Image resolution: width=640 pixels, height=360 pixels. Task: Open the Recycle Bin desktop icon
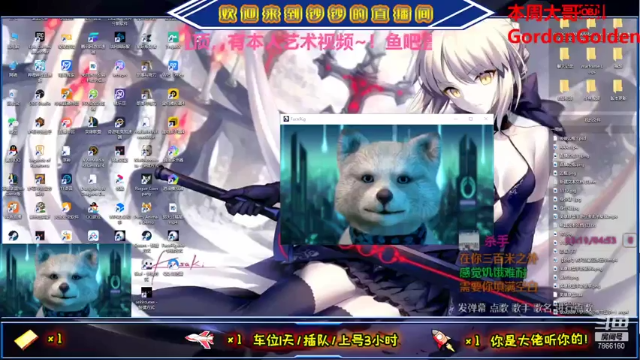point(13,95)
